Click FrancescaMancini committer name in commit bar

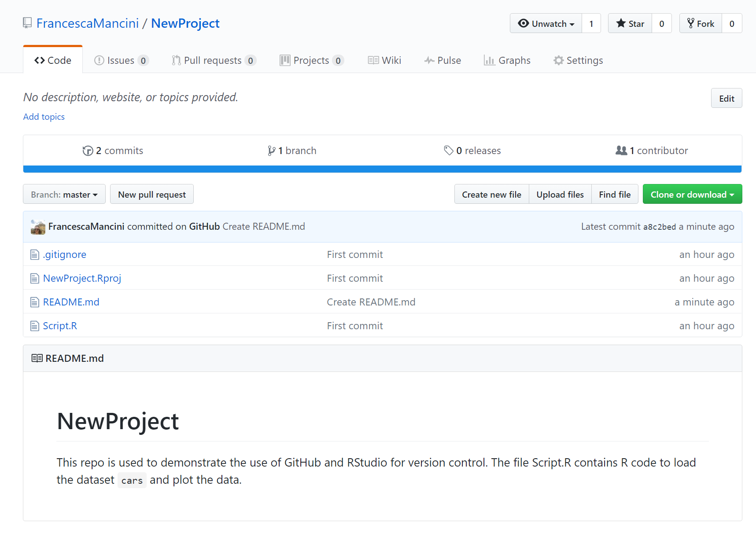coord(86,227)
